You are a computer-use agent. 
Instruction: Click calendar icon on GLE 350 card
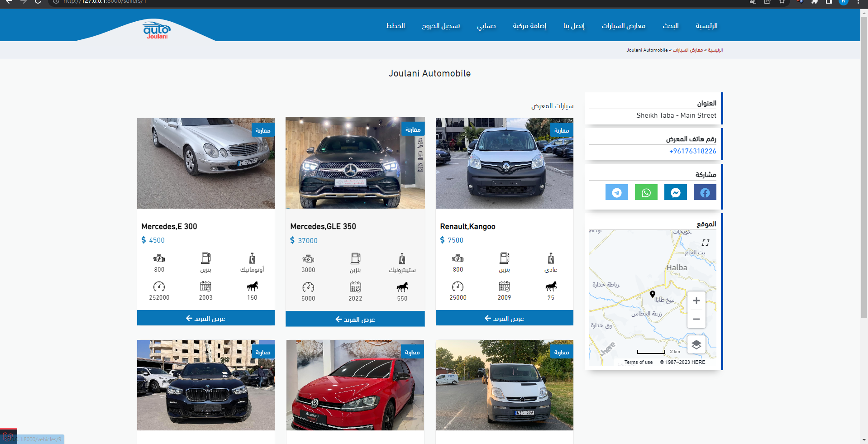click(x=355, y=287)
